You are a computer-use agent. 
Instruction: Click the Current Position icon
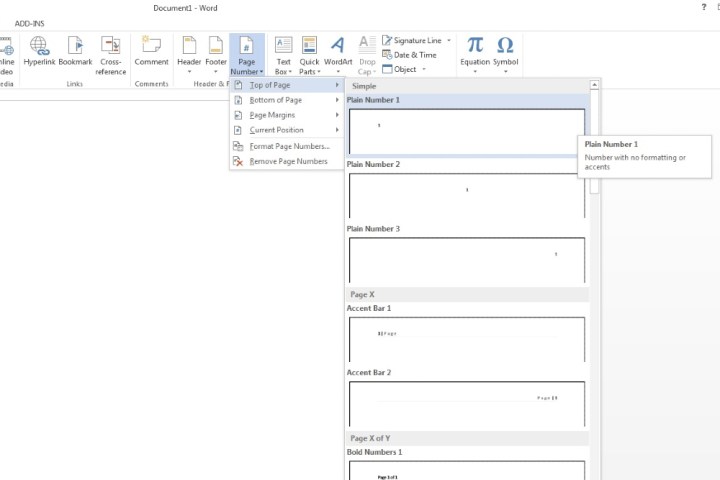[x=238, y=130]
